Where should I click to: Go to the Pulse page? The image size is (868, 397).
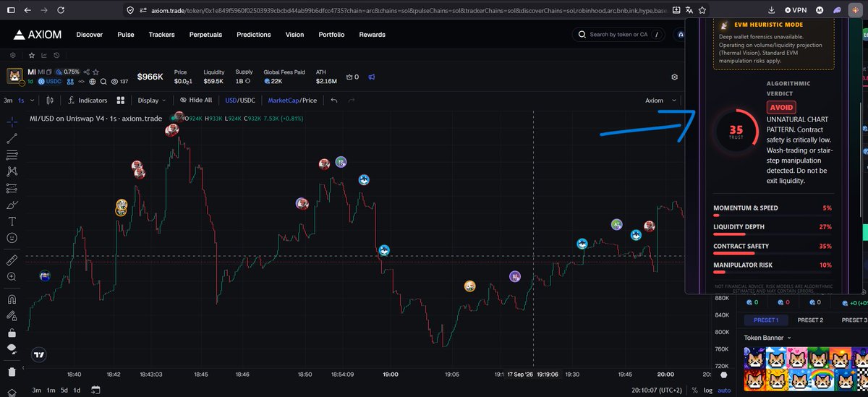126,34
